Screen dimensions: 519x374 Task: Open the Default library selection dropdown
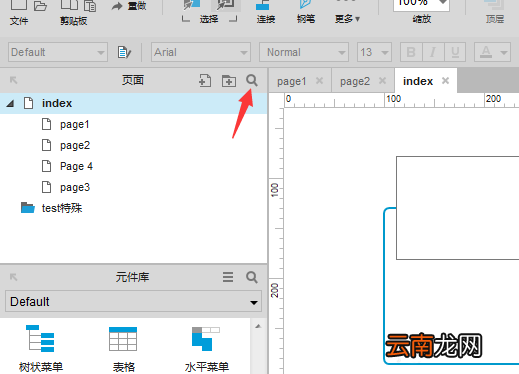tap(133, 302)
